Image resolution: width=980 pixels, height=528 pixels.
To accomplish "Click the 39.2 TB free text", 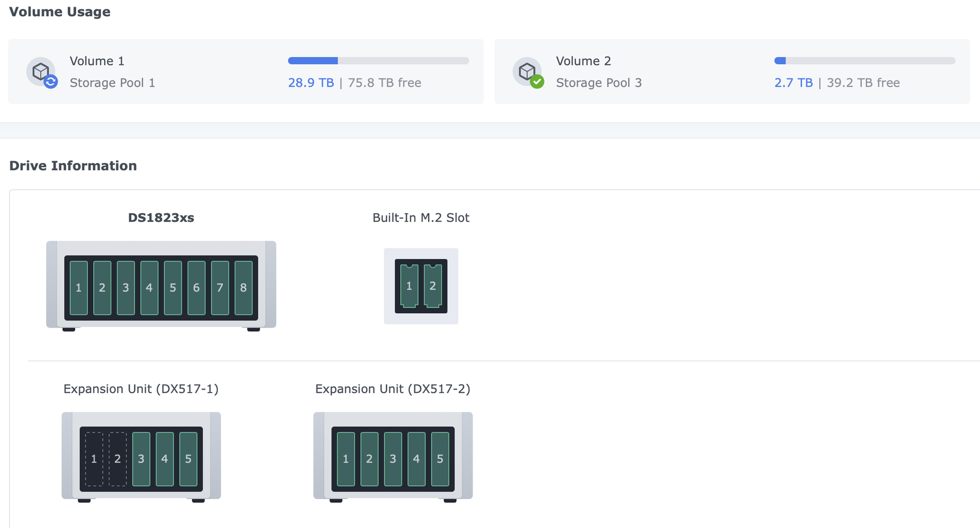I will point(863,83).
